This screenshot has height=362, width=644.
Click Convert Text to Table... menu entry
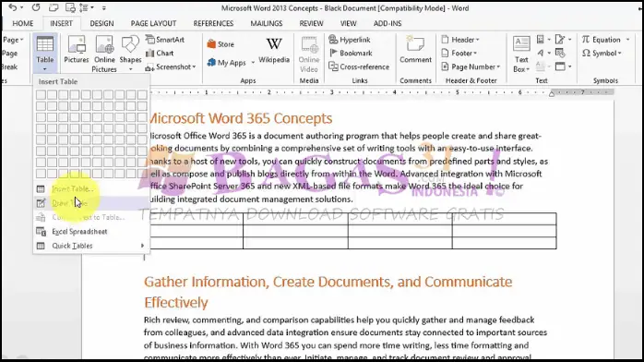coord(91,217)
